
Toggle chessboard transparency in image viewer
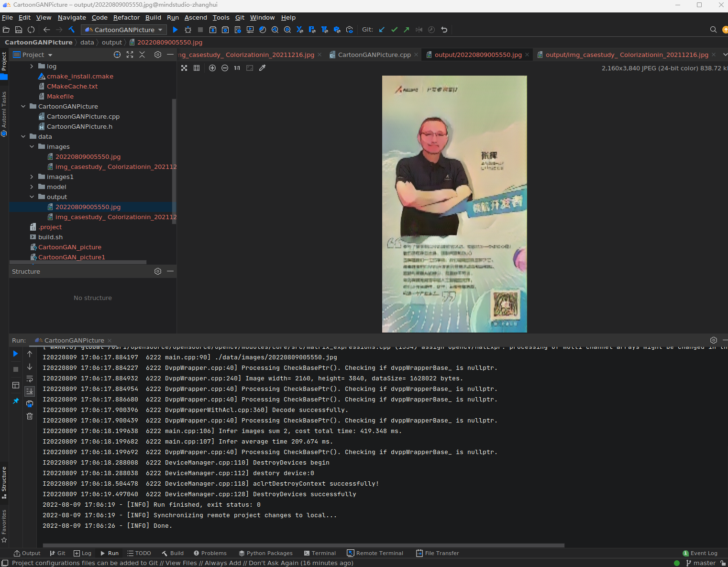(x=184, y=68)
